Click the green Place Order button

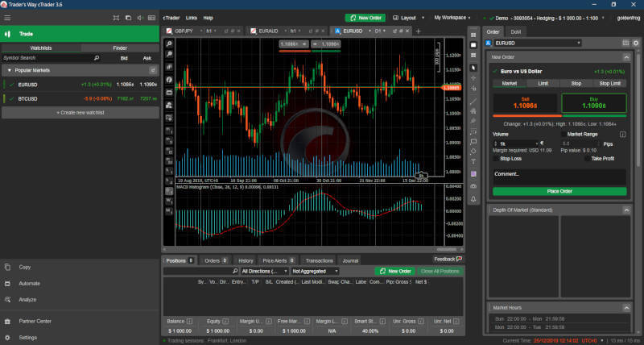click(559, 191)
